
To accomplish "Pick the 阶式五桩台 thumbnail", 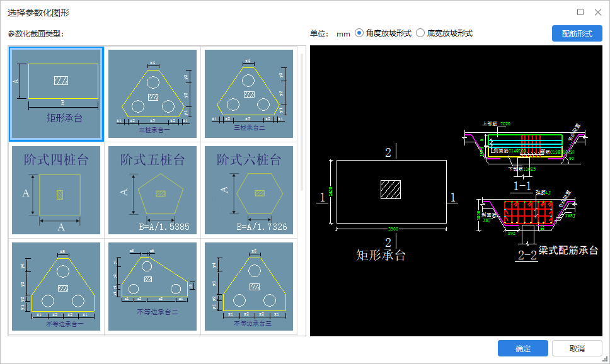I will [152, 190].
